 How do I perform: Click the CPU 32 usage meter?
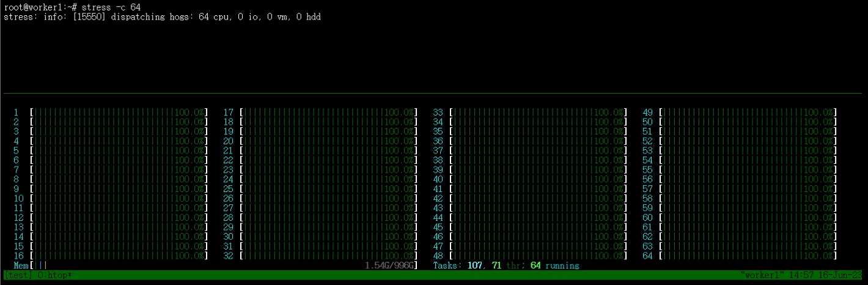tap(329, 256)
